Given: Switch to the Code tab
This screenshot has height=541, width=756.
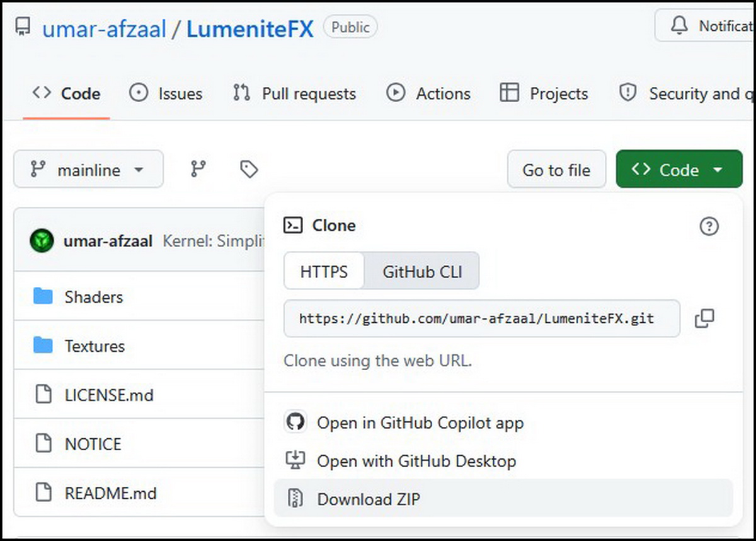Looking at the screenshot, I should [x=66, y=93].
